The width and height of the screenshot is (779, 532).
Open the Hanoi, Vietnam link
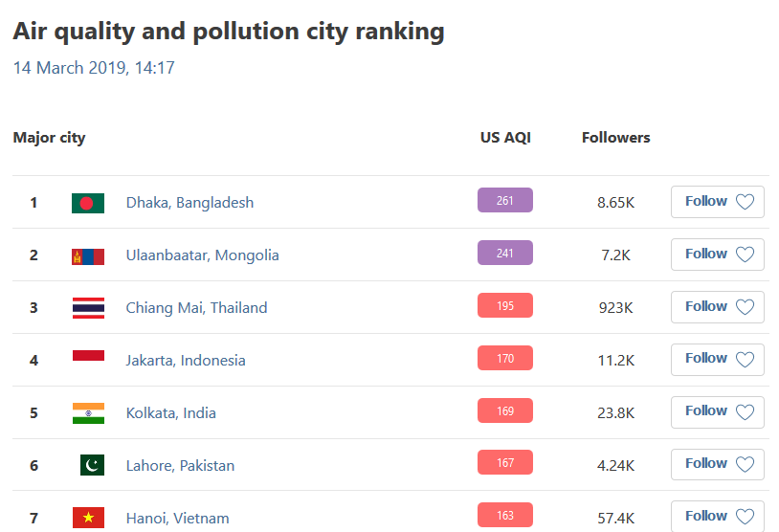[178, 519]
